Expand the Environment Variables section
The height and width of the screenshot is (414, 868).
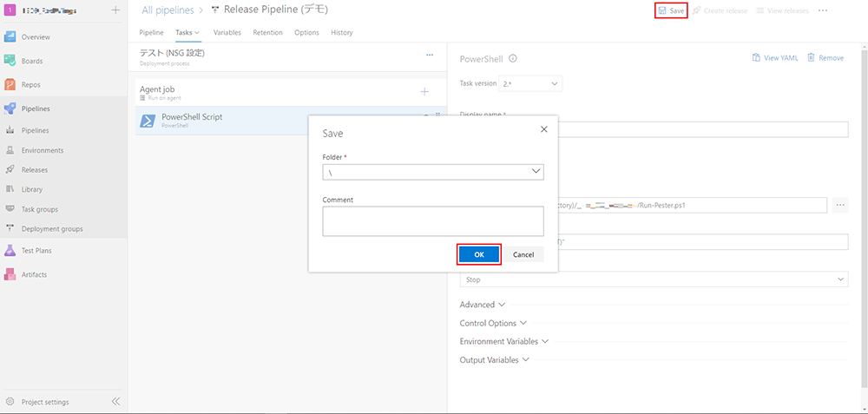(x=503, y=341)
